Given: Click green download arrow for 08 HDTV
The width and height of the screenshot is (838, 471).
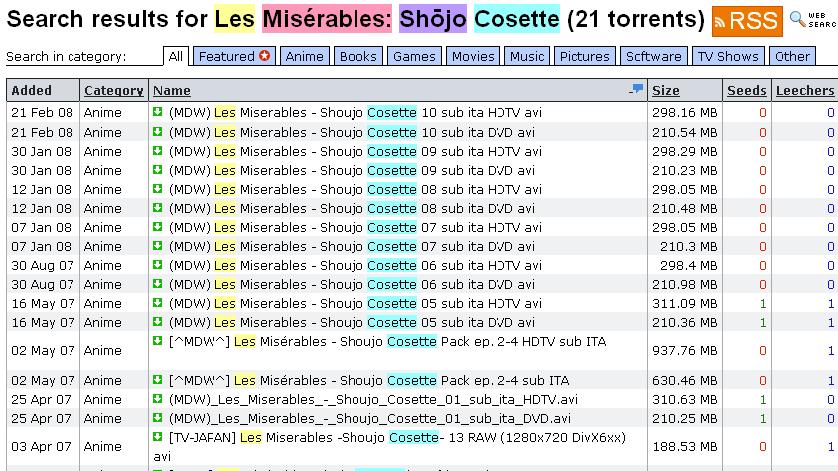Looking at the screenshot, I should coord(157,188).
